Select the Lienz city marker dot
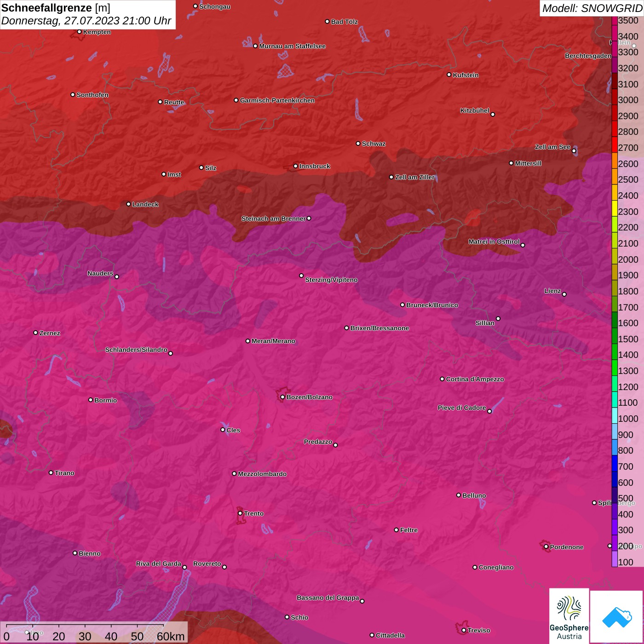The width and height of the screenshot is (644, 644). 564,294
